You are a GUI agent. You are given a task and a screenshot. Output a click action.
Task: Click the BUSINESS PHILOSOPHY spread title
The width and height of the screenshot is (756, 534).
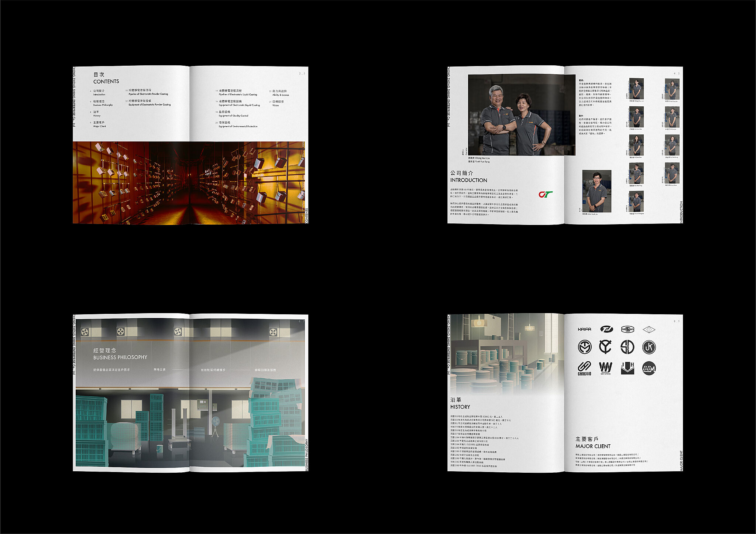pos(120,357)
